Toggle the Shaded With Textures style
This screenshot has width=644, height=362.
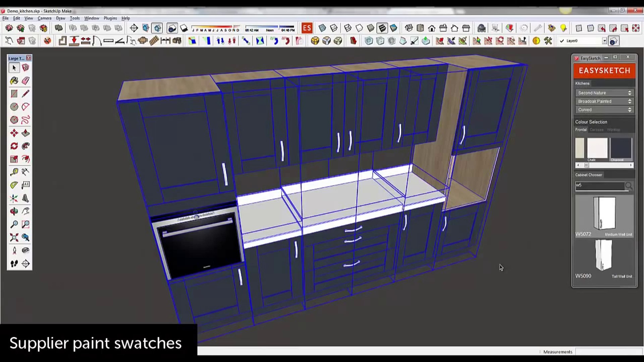point(382,28)
